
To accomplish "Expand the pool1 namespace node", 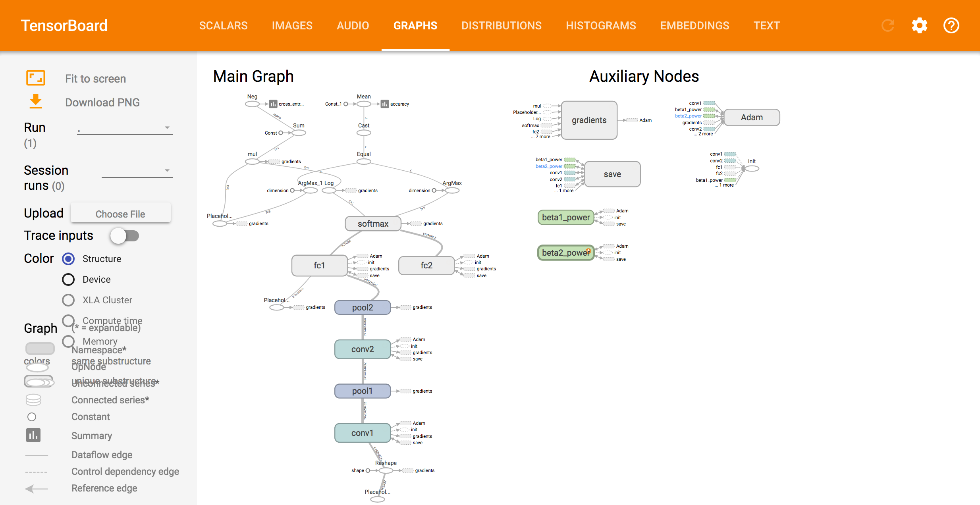I will 363,391.
